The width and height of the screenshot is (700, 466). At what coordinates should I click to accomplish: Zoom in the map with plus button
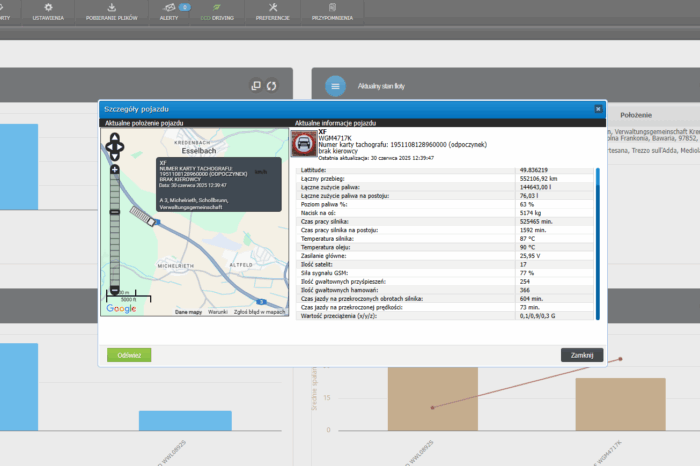tap(115, 170)
